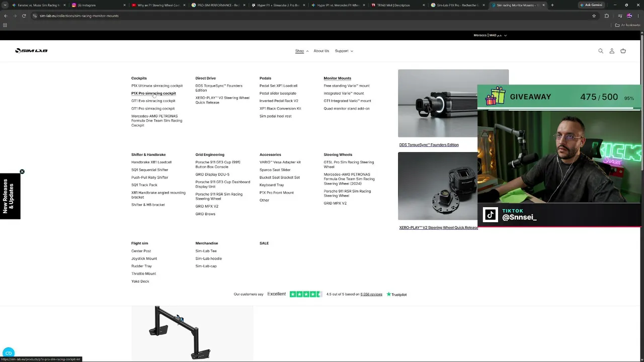Select Handbrake XB1 Loadcell

pos(151,162)
